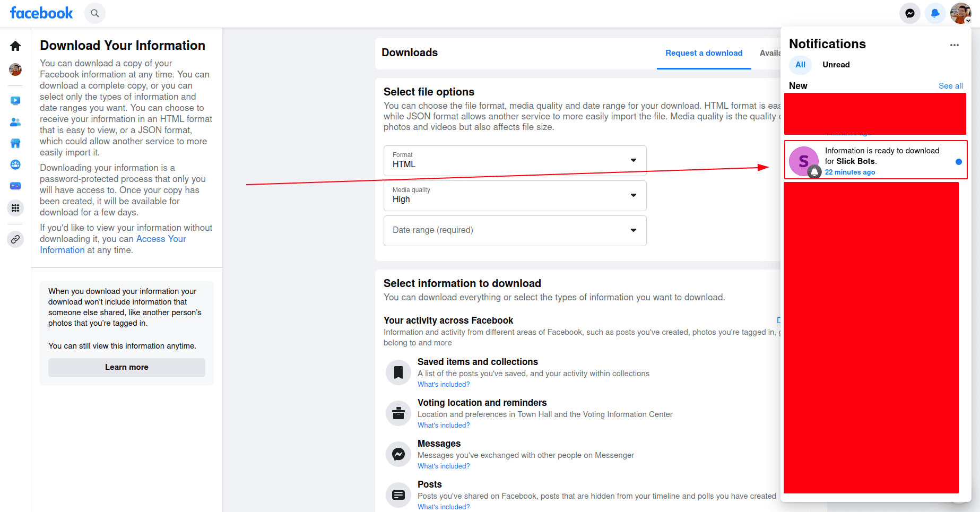Open the grid Menu icon in the sidebar

point(15,208)
